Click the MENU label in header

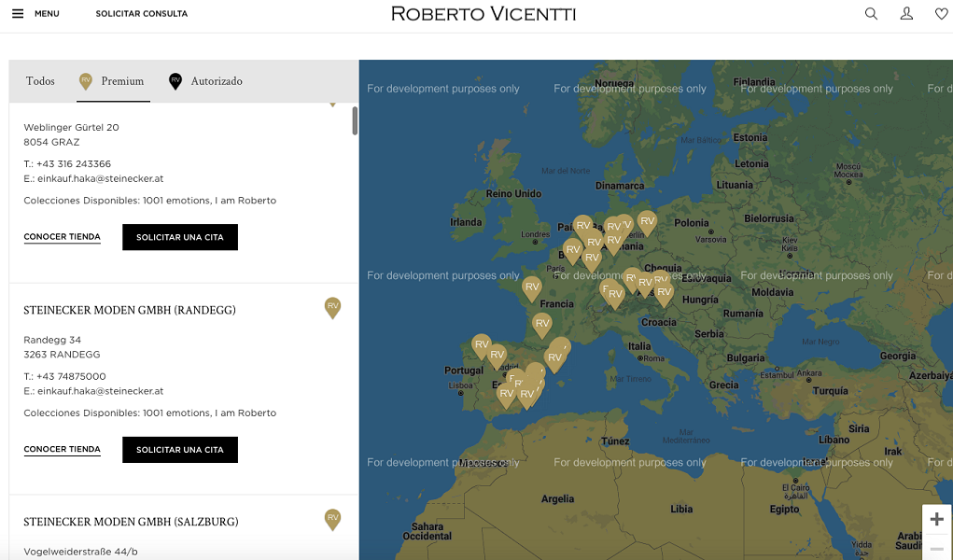[x=47, y=13]
